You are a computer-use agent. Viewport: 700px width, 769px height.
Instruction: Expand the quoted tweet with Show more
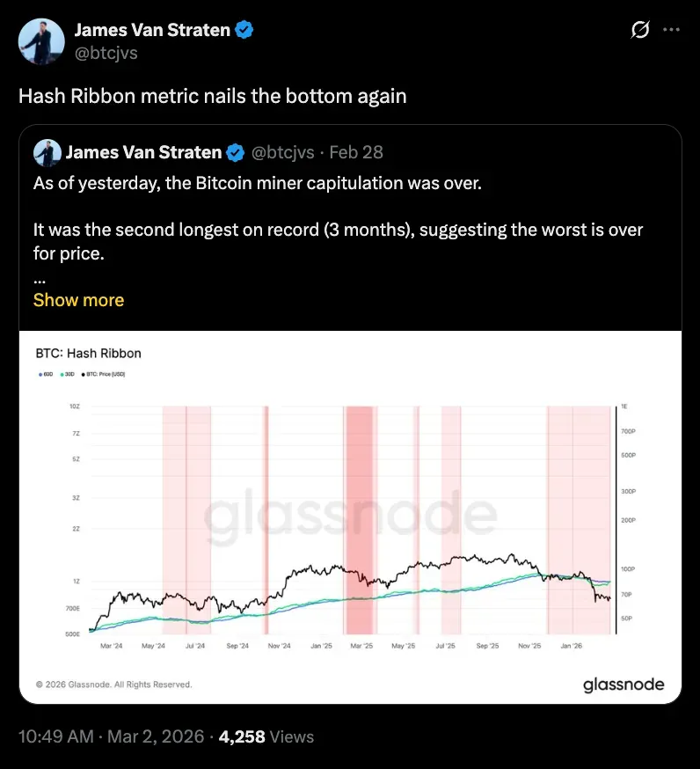pos(78,300)
